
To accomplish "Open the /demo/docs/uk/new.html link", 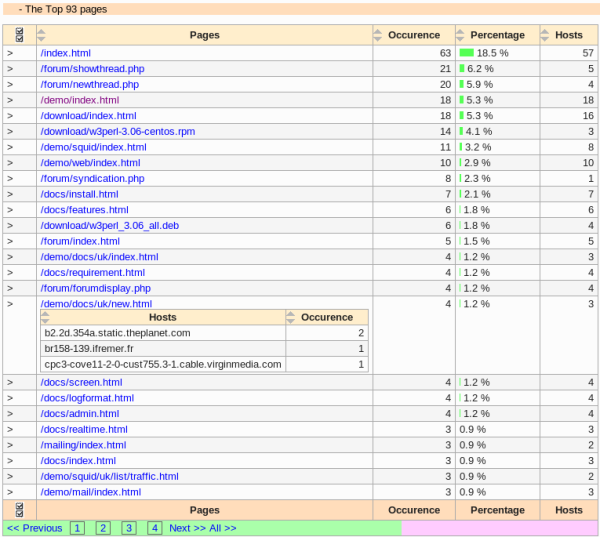I will [96, 304].
